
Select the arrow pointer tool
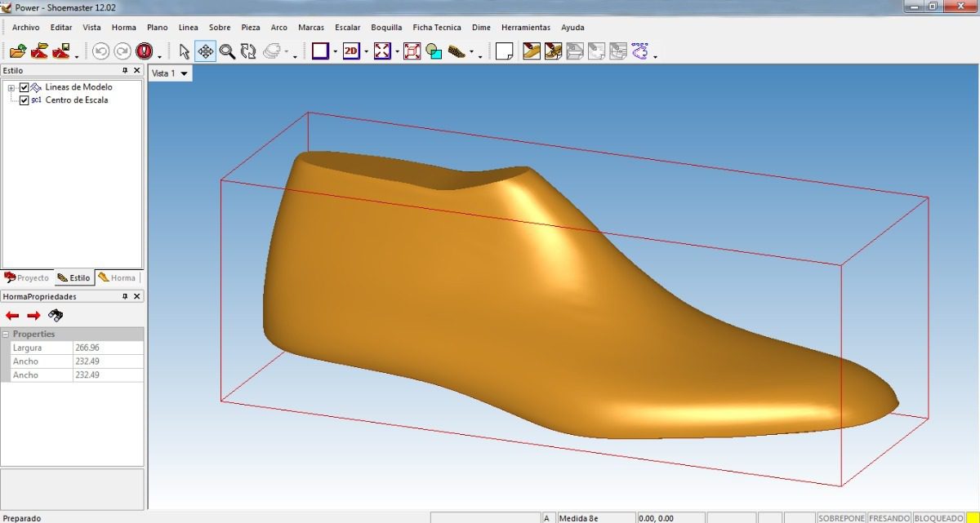[184, 51]
